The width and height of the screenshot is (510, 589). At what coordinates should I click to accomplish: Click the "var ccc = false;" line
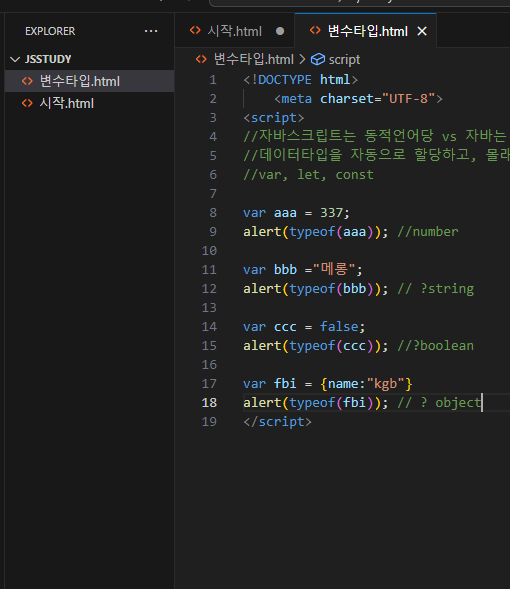click(304, 327)
